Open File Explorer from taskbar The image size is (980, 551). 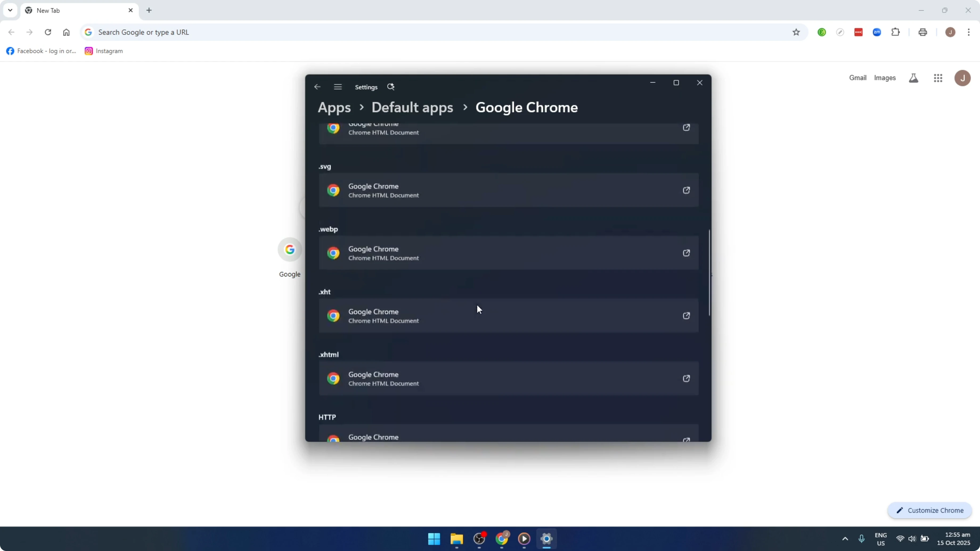pyautogui.click(x=456, y=539)
